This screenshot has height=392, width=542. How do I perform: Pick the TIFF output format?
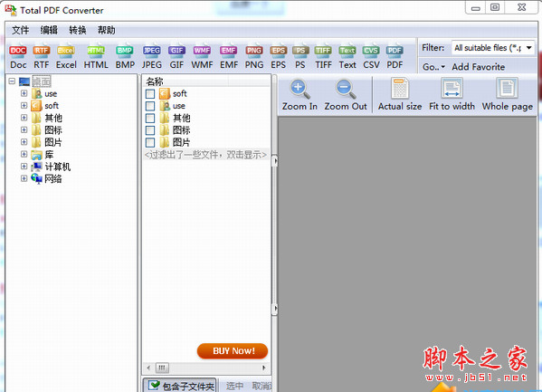tap(323, 57)
